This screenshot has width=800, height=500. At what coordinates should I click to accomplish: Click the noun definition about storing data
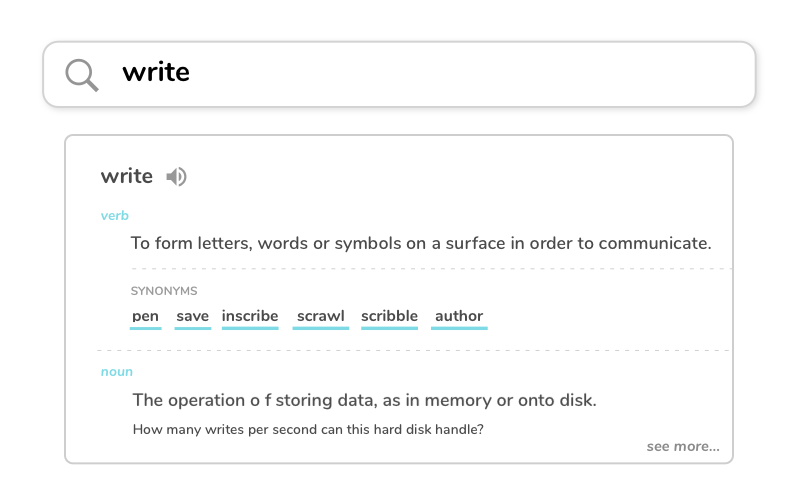click(x=364, y=400)
